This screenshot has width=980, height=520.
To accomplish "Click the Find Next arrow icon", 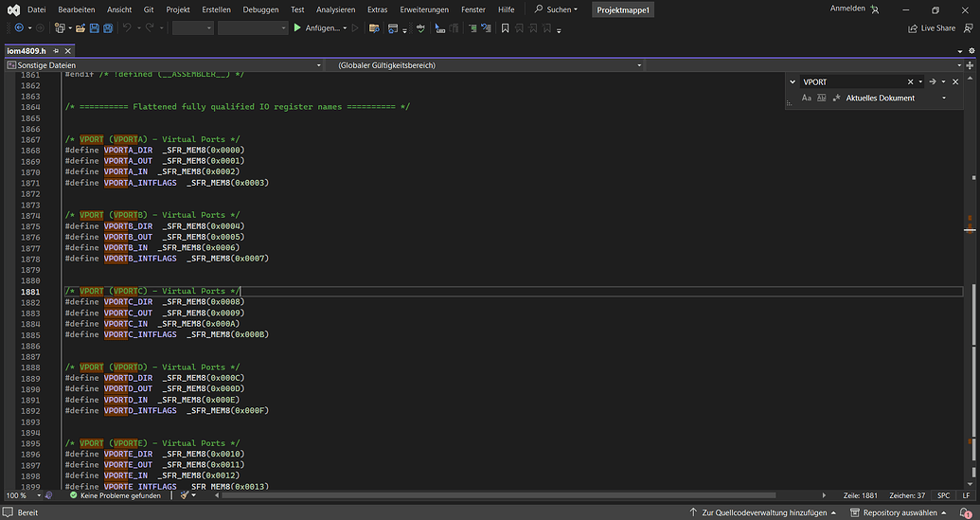I will pyautogui.click(x=932, y=82).
